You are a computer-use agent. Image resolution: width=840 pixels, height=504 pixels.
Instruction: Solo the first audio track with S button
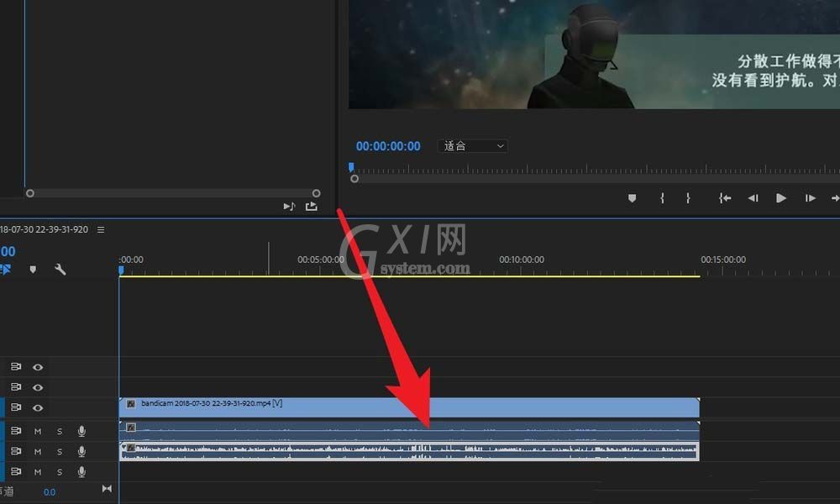tap(60, 431)
